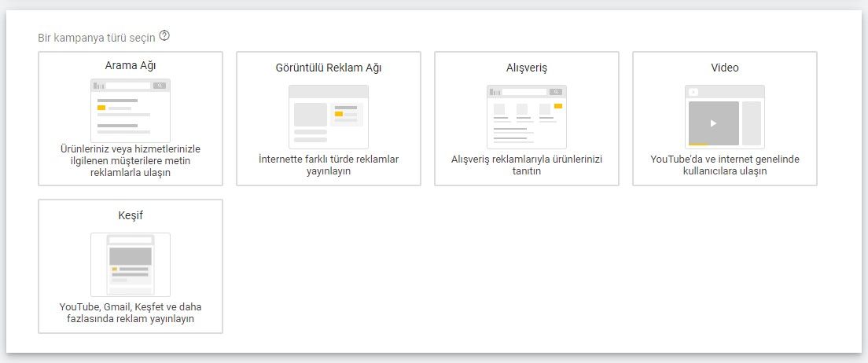Click the Keşif mobile feed illustration
Image resolution: width=868 pixels, height=363 pixels.
point(131,265)
